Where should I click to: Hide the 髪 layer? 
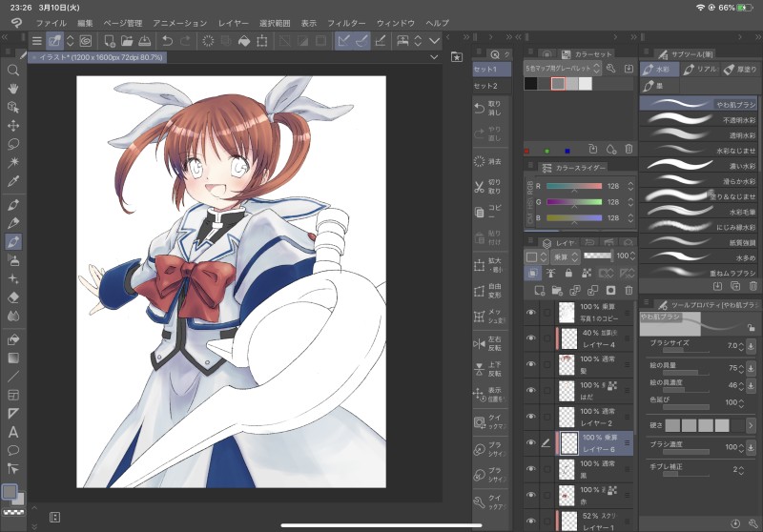(x=531, y=364)
